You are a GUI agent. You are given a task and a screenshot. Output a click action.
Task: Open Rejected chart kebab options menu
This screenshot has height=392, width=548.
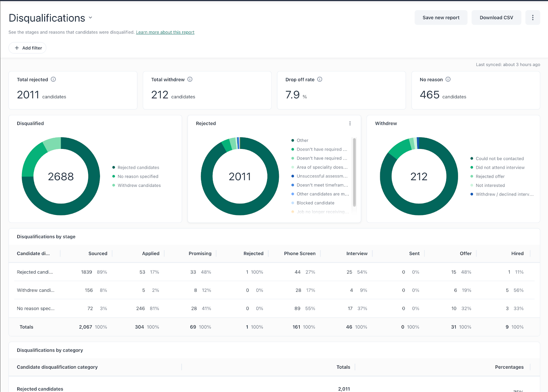click(x=350, y=124)
